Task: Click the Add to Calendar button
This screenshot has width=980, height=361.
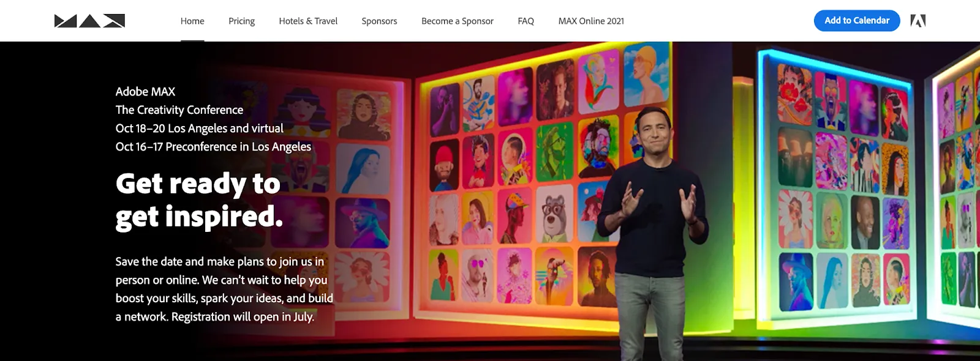Action: [857, 21]
